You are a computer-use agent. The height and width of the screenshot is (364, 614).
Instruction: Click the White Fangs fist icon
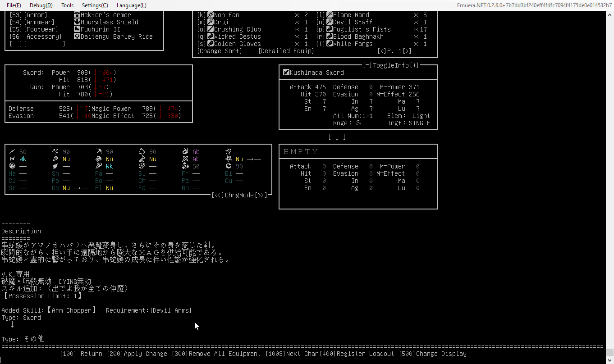330,44
